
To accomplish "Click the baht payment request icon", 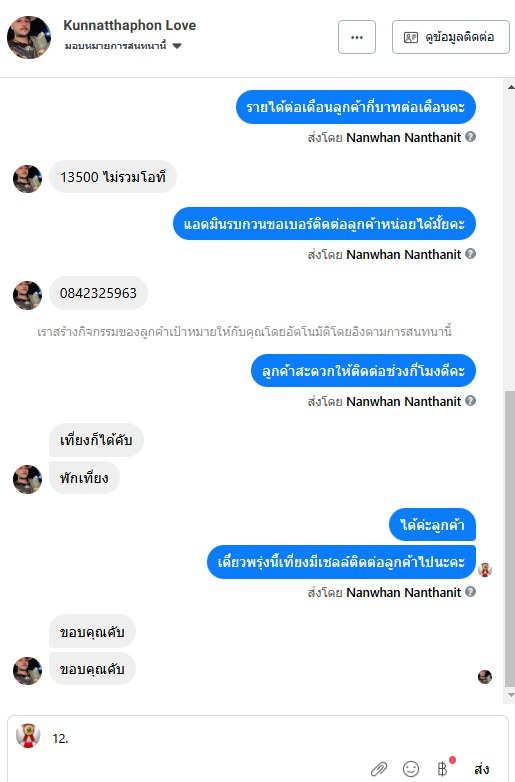I will click(x=442, y=769).
